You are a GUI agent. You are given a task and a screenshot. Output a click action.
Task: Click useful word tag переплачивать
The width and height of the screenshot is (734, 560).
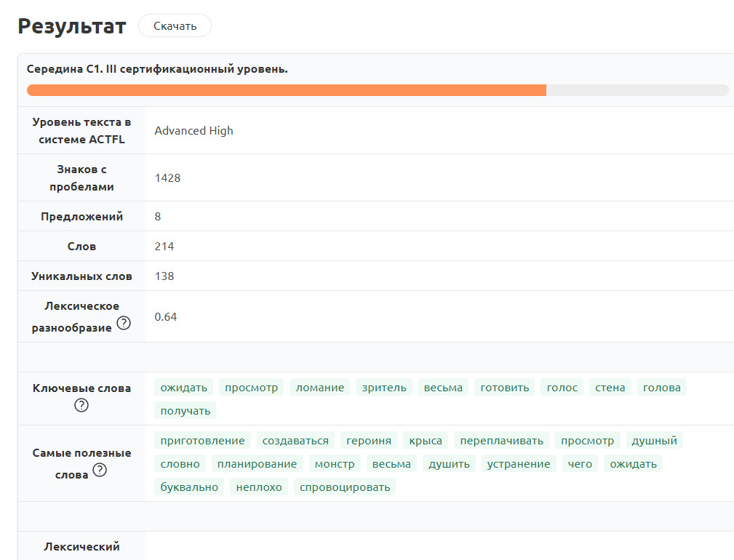(501, 441)
